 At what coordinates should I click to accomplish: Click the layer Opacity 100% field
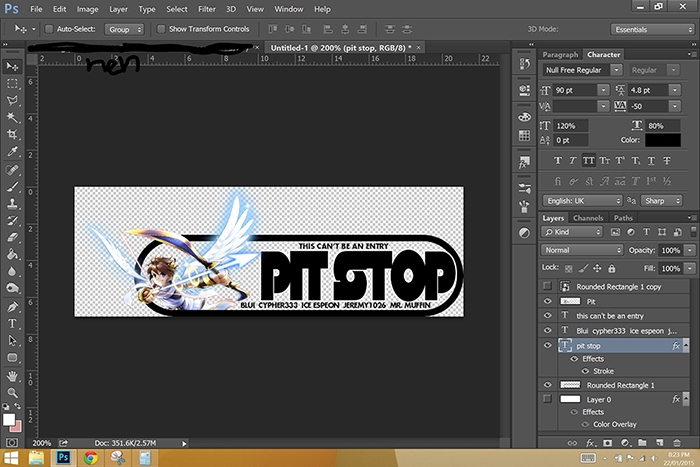coord(671,250)
